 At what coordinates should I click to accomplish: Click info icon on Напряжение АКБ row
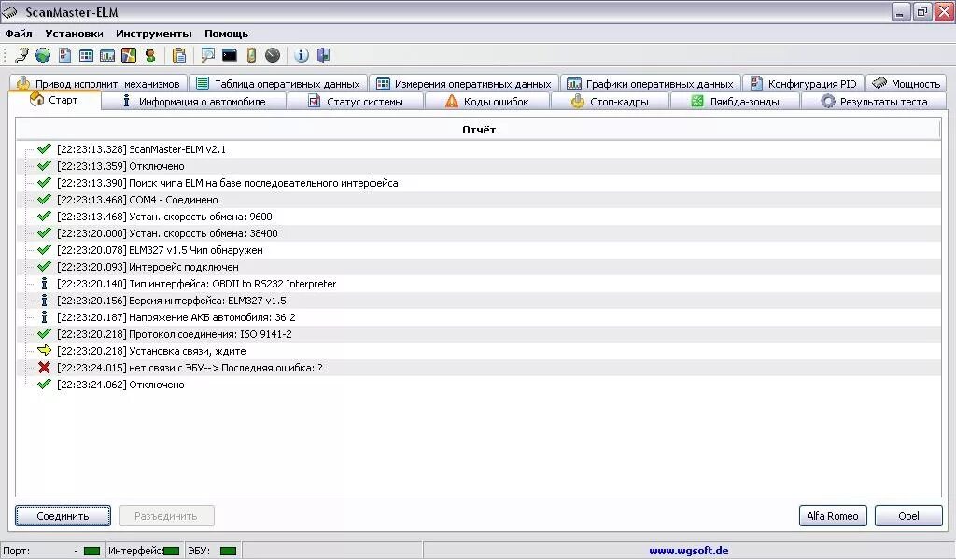(44, 316)
